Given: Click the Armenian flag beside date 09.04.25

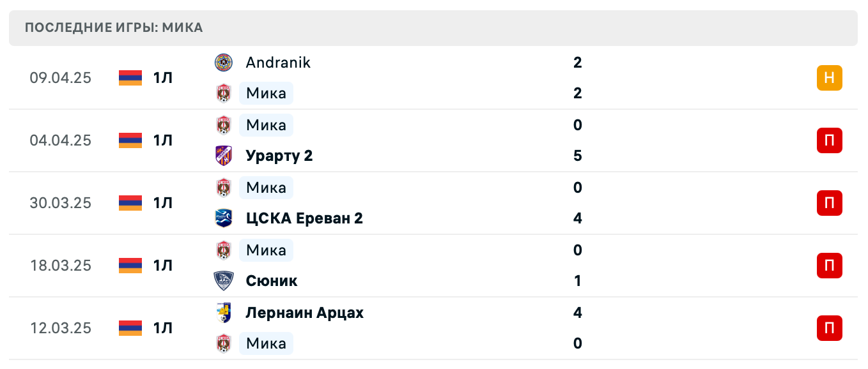Looking at the screenshot, I should click(130, 78).
